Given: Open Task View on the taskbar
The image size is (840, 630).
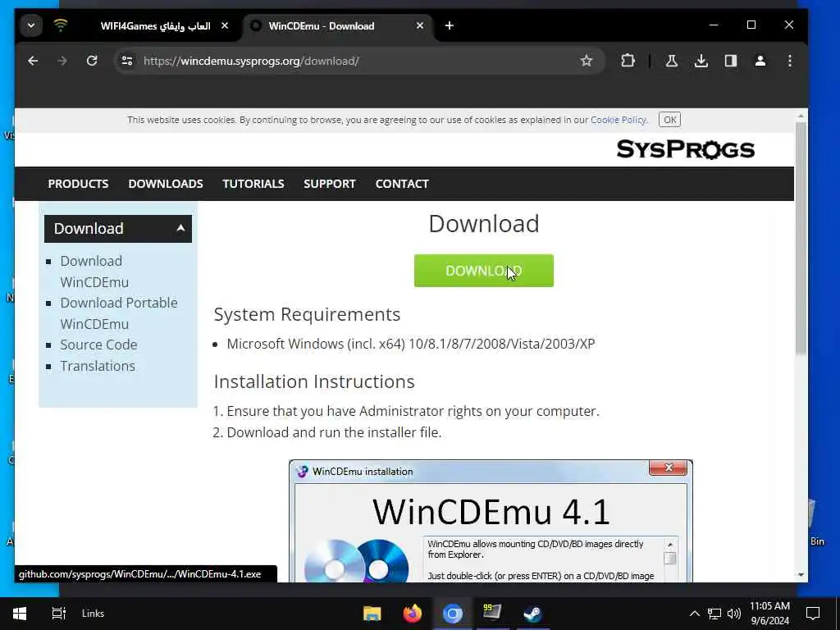Looking at the screenshot, I should 58,614.
